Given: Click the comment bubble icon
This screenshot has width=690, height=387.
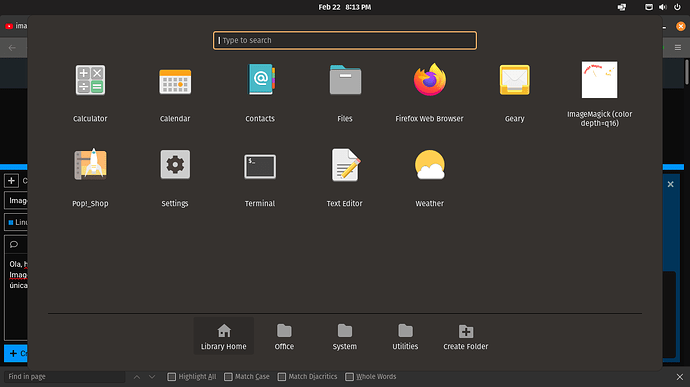Looking at the screenshot, I should click(14, 244).
